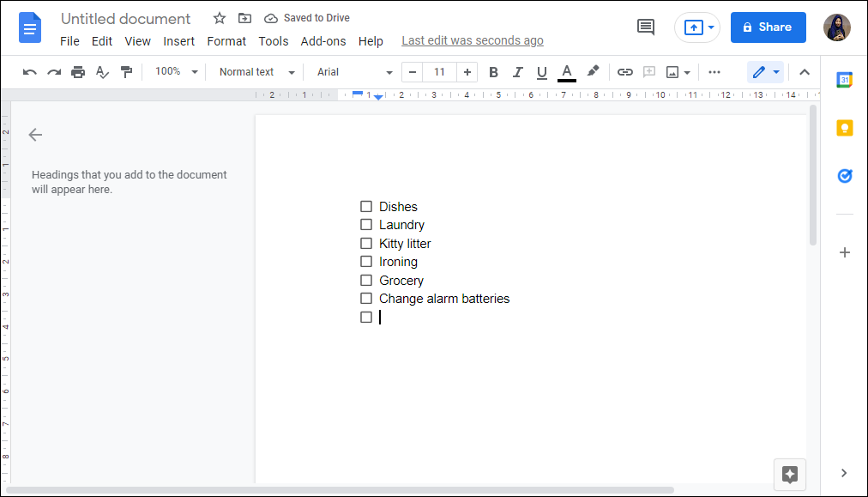This screenshot has width=868, height=497.
Task: Rename the Untitled document title
Action: pos(126,19)
